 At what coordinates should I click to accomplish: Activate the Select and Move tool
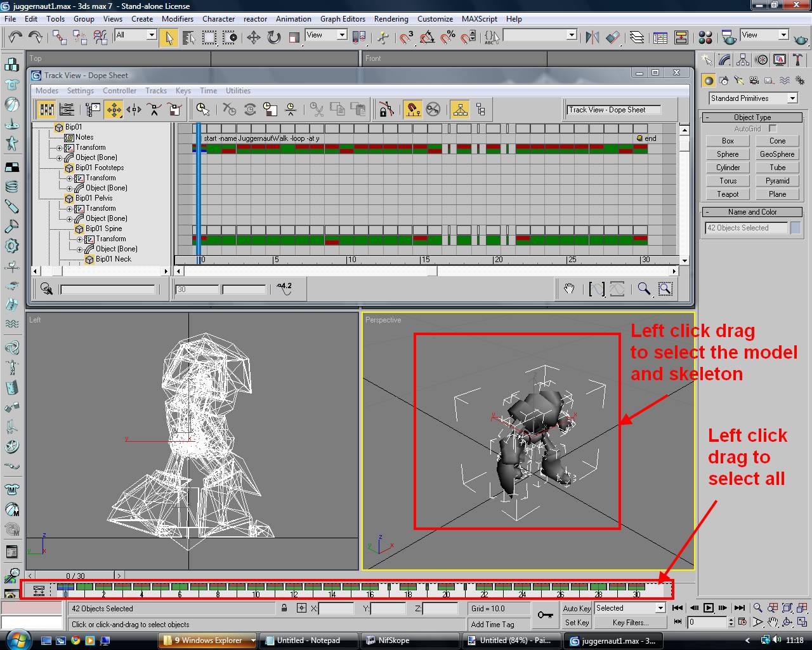pyautogui.click(x=254, y=37)
